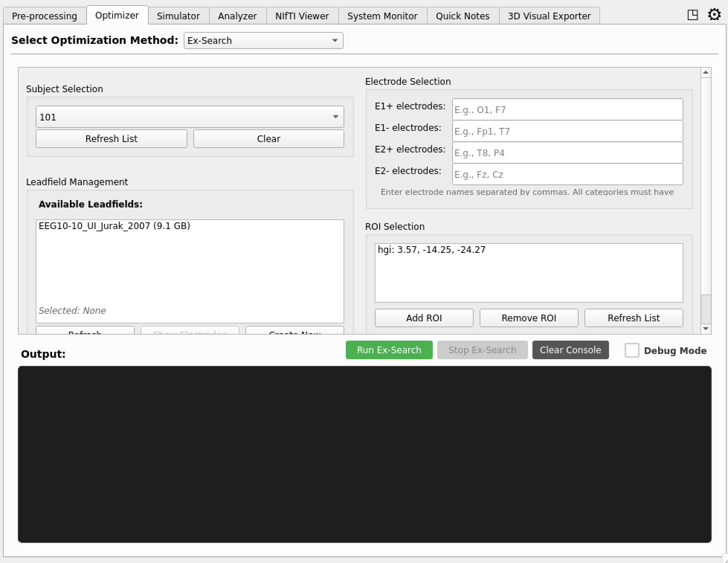Switch to the Pre-processing tab
Viewport: 728px width, 563px height.
(x=44, y=16)
